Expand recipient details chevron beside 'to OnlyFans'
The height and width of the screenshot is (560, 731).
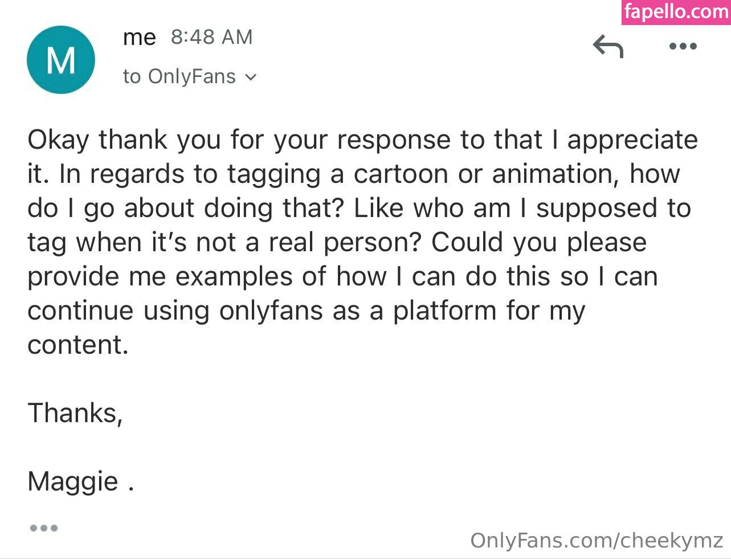point(251,77)
